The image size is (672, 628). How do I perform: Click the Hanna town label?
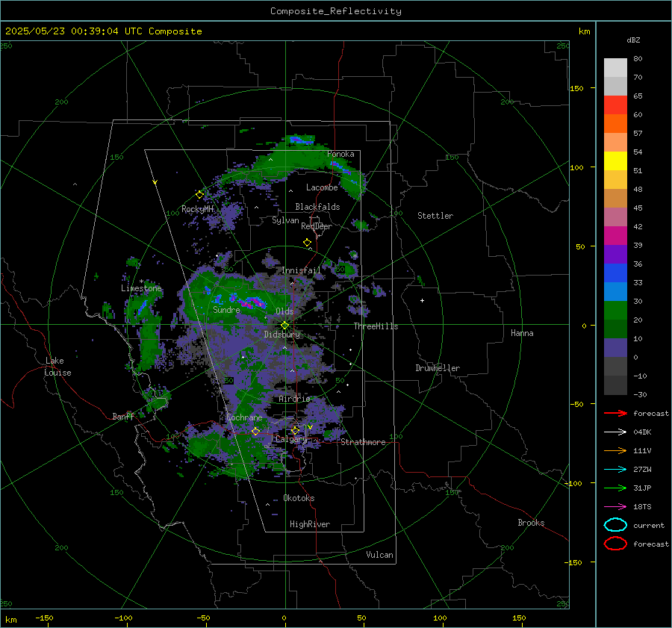click(522, 333)
